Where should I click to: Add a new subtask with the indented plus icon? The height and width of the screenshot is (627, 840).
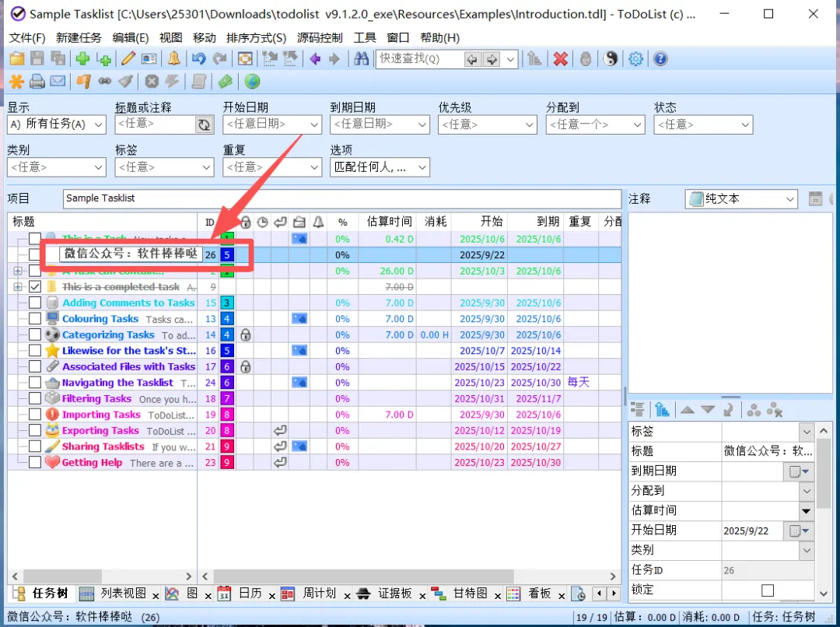click(103, 59)
